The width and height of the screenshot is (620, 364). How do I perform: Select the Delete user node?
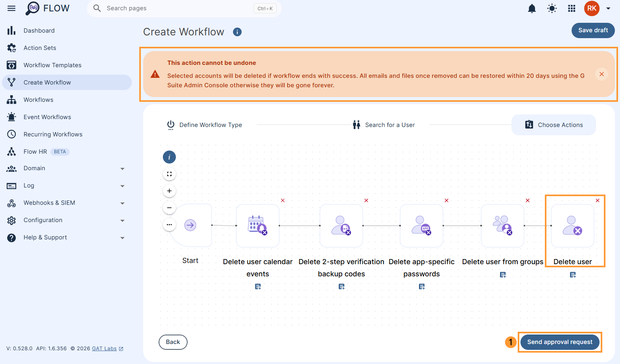(573, 226)
